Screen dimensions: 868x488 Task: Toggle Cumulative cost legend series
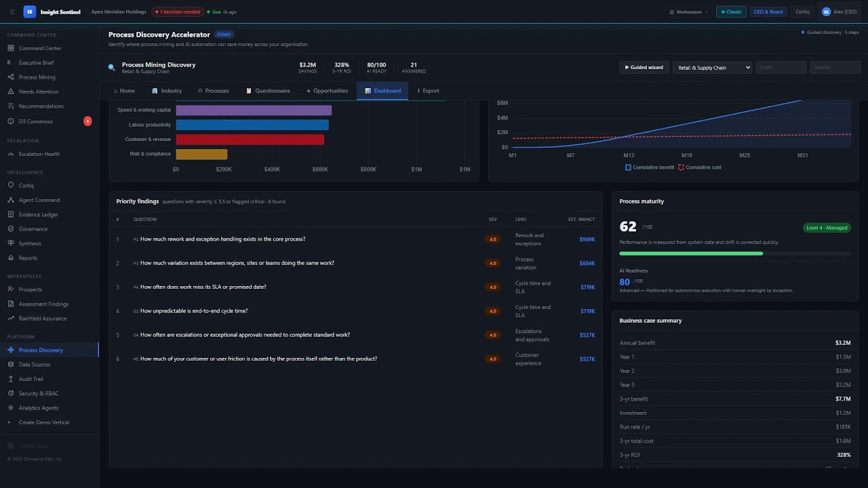tap(700, 167)
